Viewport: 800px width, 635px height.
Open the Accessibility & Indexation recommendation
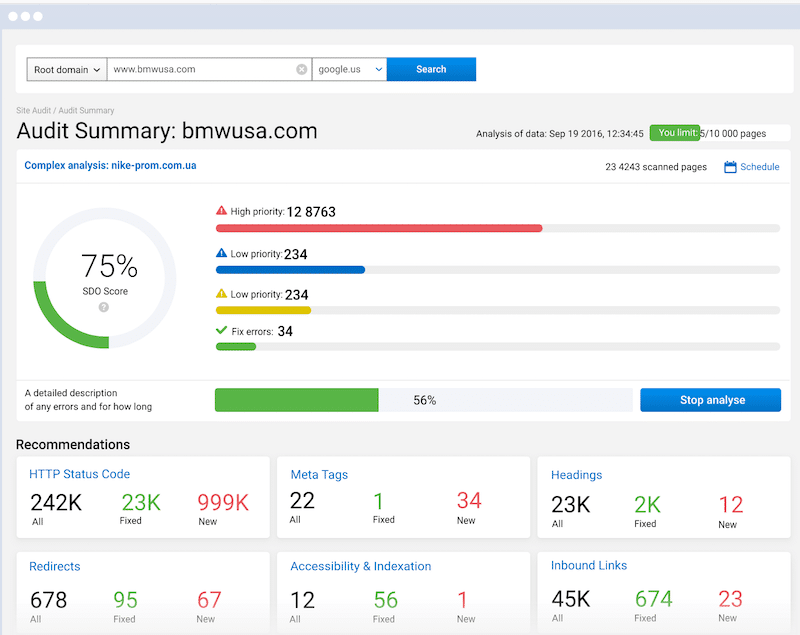pyautogui.click(x=361, y=566)
